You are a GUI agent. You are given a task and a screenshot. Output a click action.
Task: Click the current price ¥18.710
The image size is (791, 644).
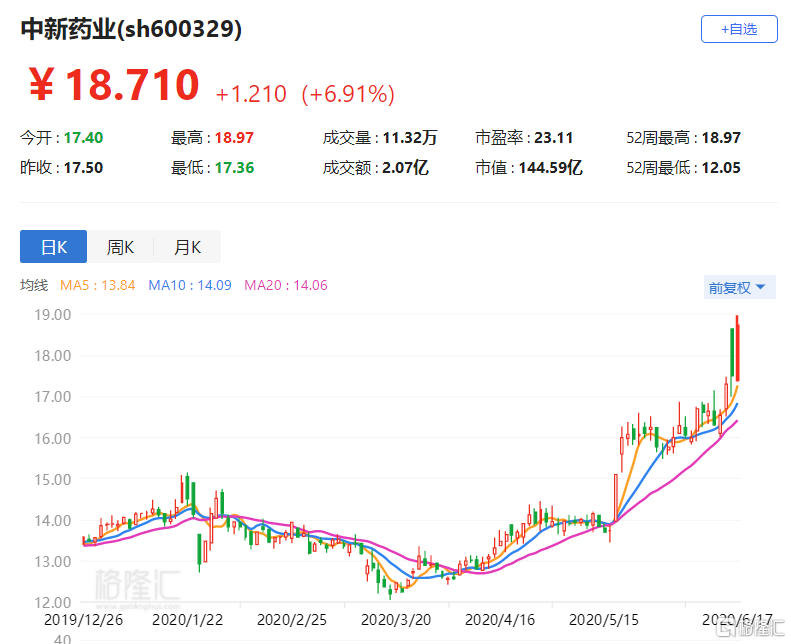112,86
